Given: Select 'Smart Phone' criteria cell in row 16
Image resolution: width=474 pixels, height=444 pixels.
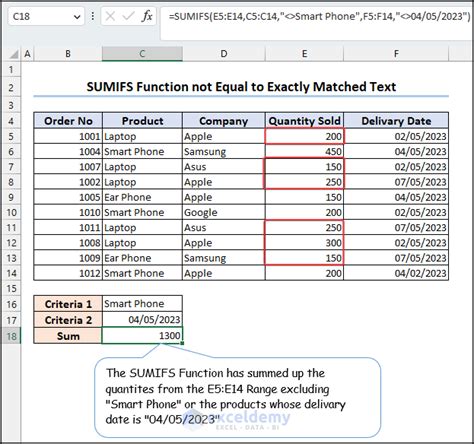Looking at the screenshot, I should coord(142,304).
